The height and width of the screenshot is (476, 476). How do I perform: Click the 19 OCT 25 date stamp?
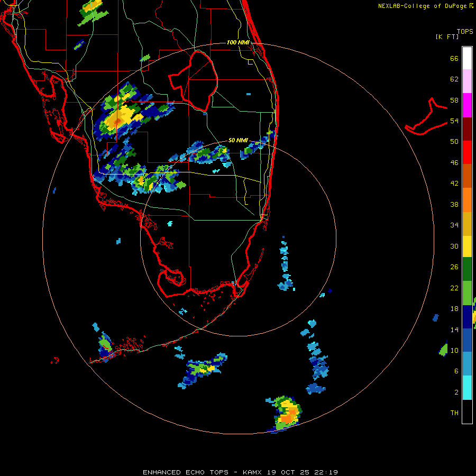click(288, 472)
